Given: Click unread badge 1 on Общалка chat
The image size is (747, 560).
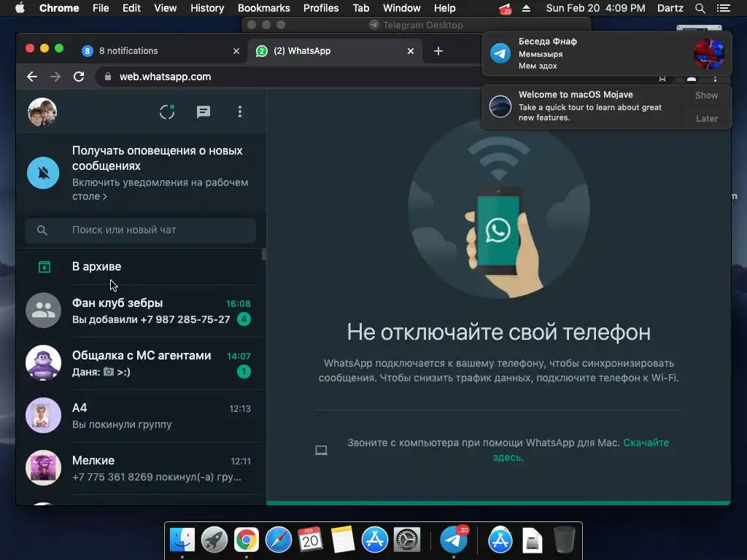Looking at the screenshot, I should 244,371.
